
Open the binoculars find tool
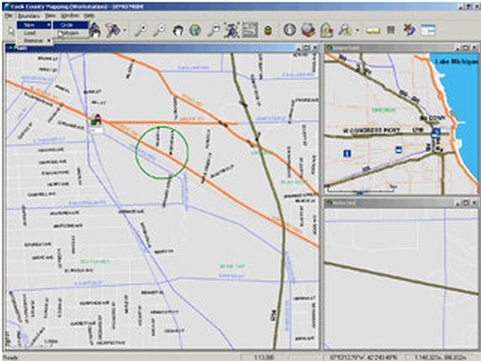point(344,30)
